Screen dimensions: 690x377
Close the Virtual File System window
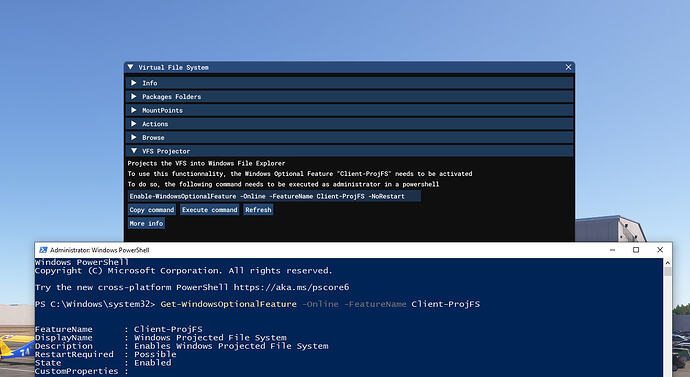(568, 67)
